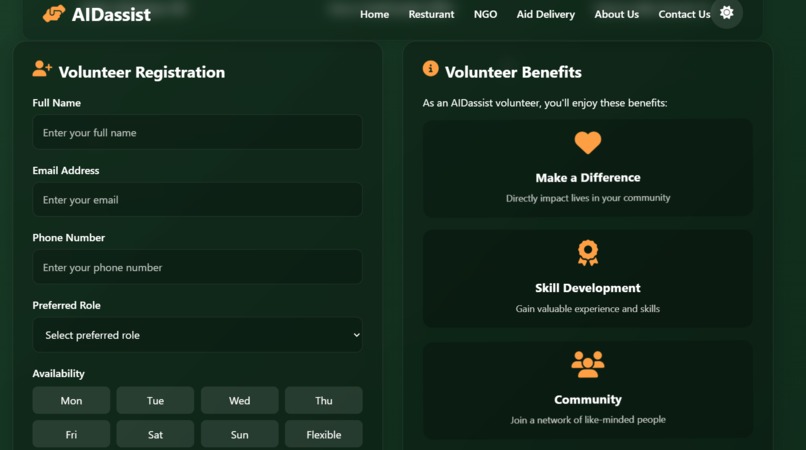Screen dimensions: 806x450
Task: Toggle Mon availability
Action: pos(71,401)
